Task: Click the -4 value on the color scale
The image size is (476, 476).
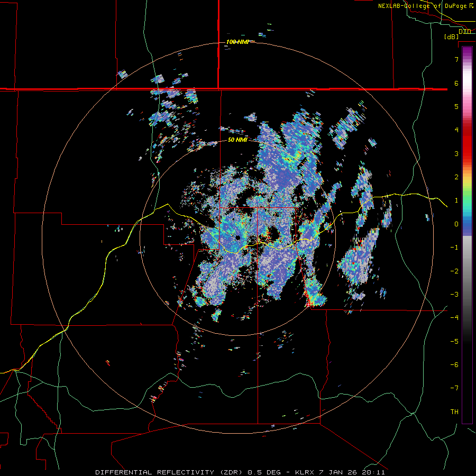Action: 454,318
